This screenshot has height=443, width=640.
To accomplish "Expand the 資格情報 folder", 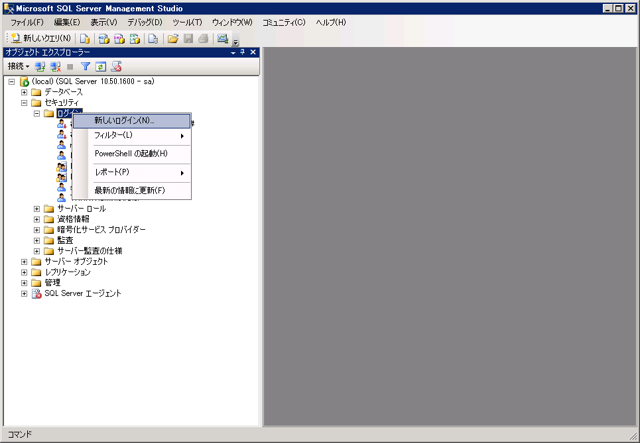I will 37,220.
